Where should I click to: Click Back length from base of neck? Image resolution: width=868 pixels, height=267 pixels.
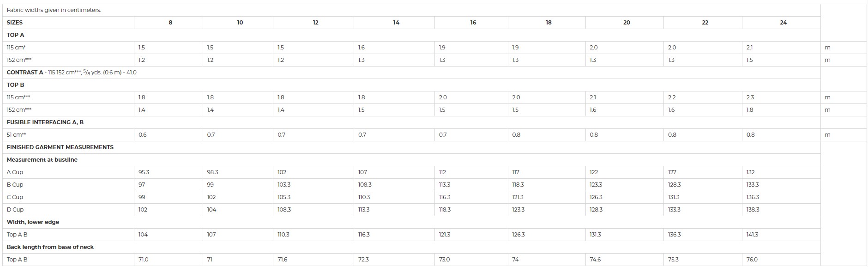pos(50,247)
